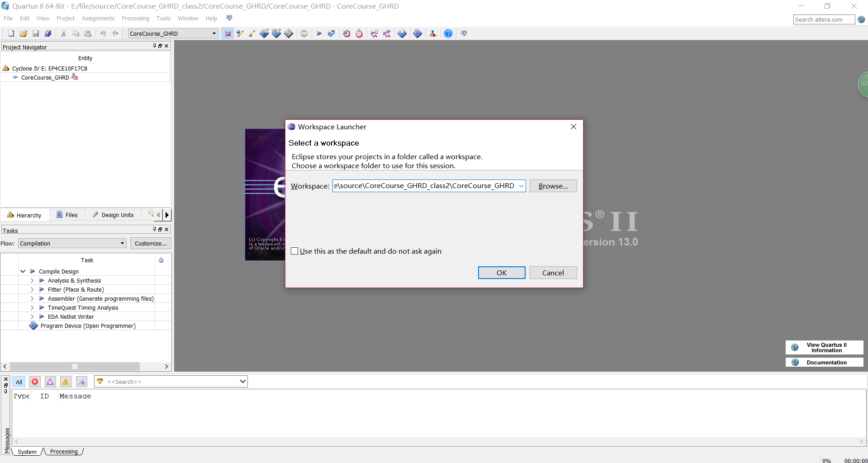Click the Stop Processing toolbar icon
The height and width of the screenshot is (463, 868).
click(304, 33)
